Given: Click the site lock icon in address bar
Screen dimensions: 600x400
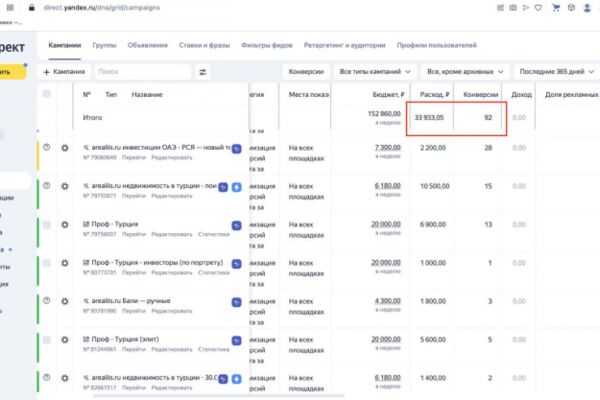Looking at the screenshot, I should (32, 8).
